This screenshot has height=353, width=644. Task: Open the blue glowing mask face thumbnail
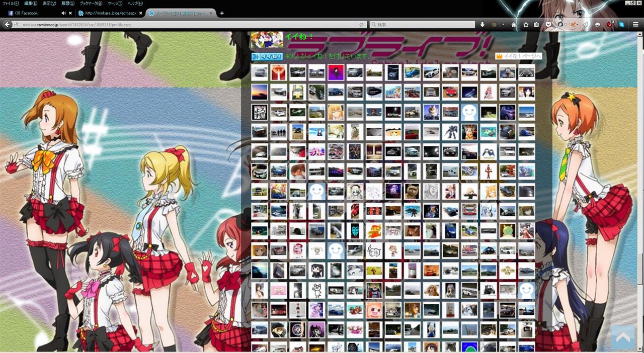click(x=355, y=231)
